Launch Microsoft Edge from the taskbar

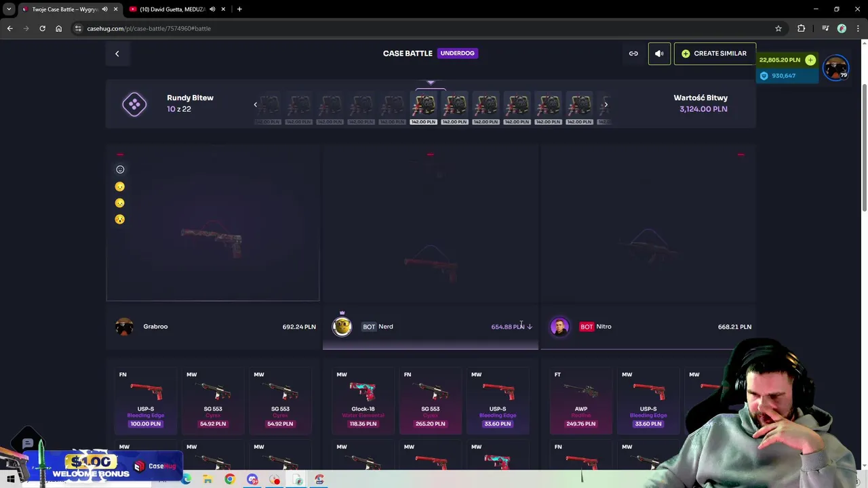[x=186, y=480]
